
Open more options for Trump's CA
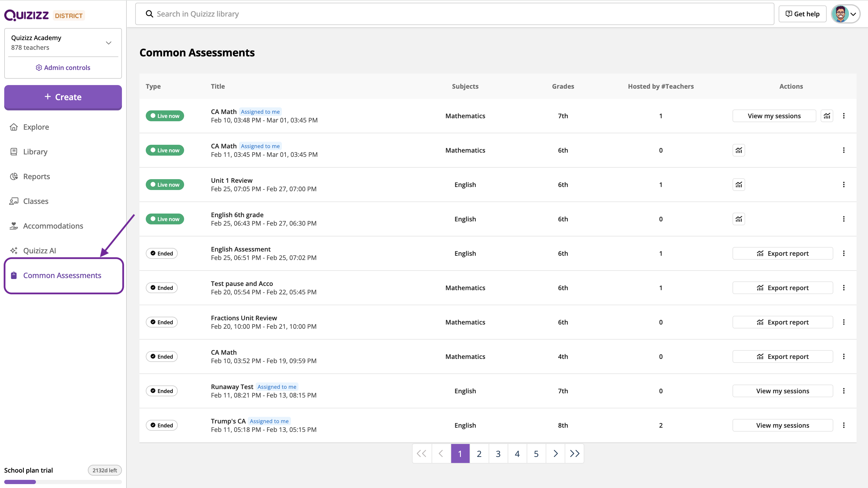pos(844,425)
